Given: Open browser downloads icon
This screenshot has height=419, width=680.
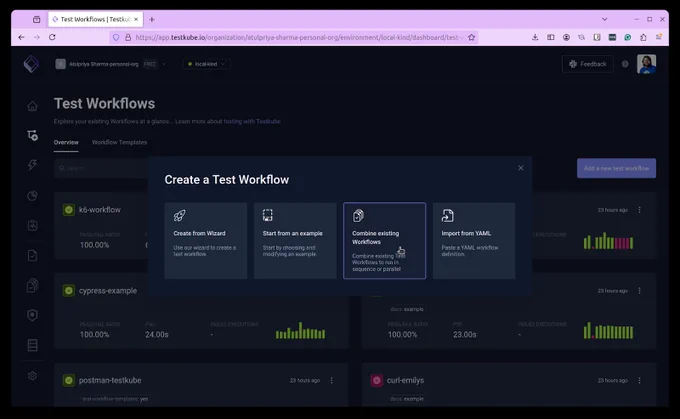Looking at the screenshot, I should (535, 37).
